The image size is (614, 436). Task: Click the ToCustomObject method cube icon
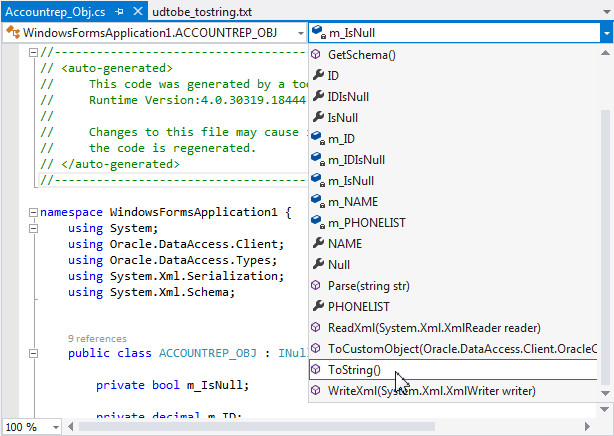(316, 348)
